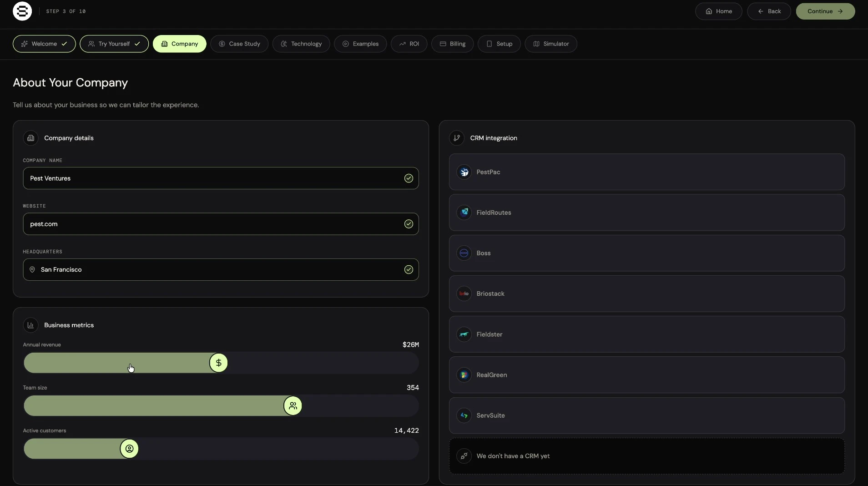The width and height of the screenshot is (868, 486).
Task: Click the Billing tab card icon
Action: [x=443, y=44]
